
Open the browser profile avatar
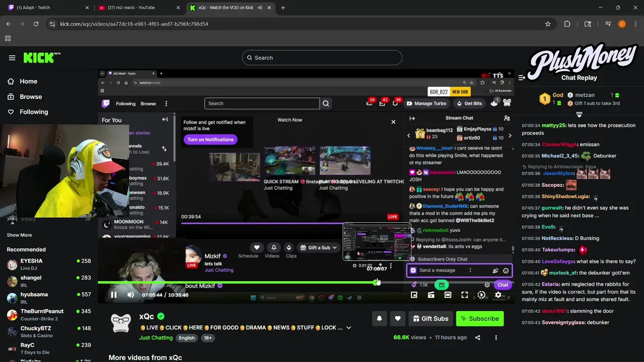[x=622, y=24]
